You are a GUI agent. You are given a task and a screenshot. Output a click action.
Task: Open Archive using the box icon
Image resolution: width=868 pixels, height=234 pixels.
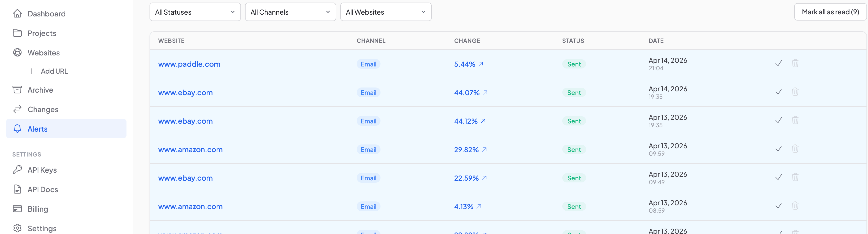pyautogui.click(x=17, y=90)
